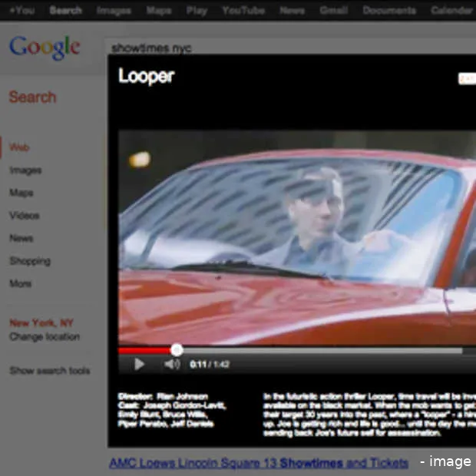Open Gmail in the top bar
Viewport: 476px width, 476px height.
coord(333,11)
